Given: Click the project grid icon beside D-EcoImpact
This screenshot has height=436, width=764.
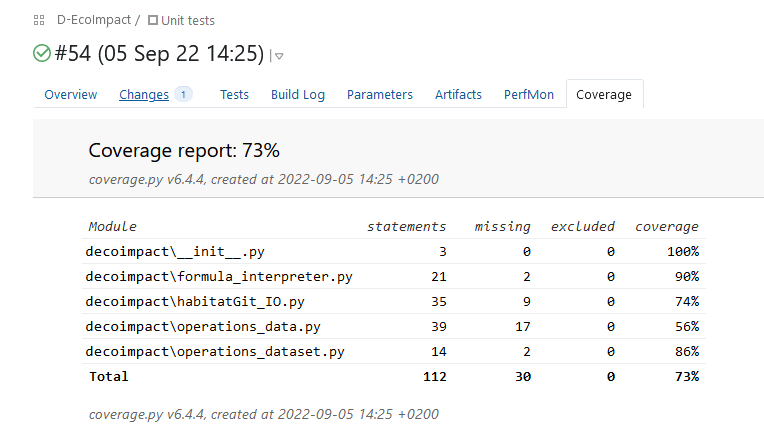Looking at the screenshot, I should point(39,20).
